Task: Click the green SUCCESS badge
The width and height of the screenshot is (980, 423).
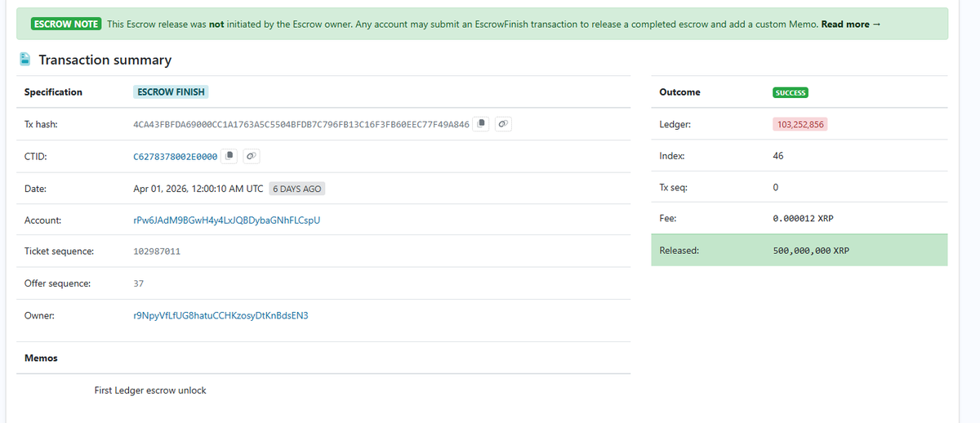Action: tap(791, 92)
